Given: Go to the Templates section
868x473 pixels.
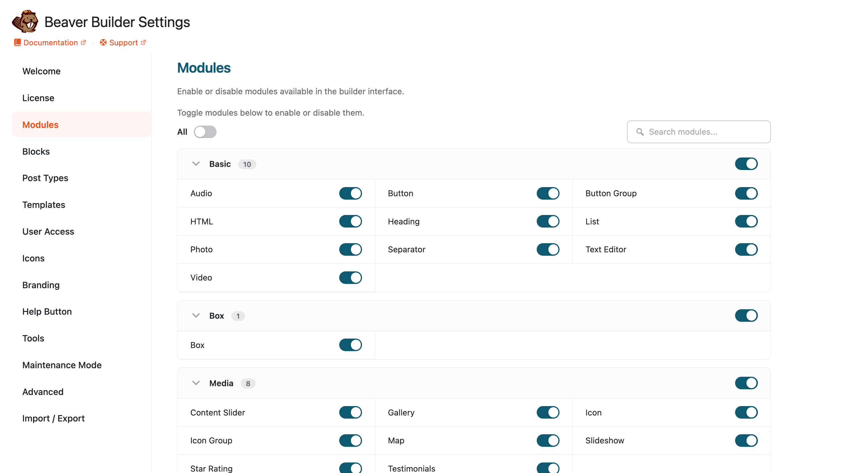Looking at the screenshot, I should (81, 205).
